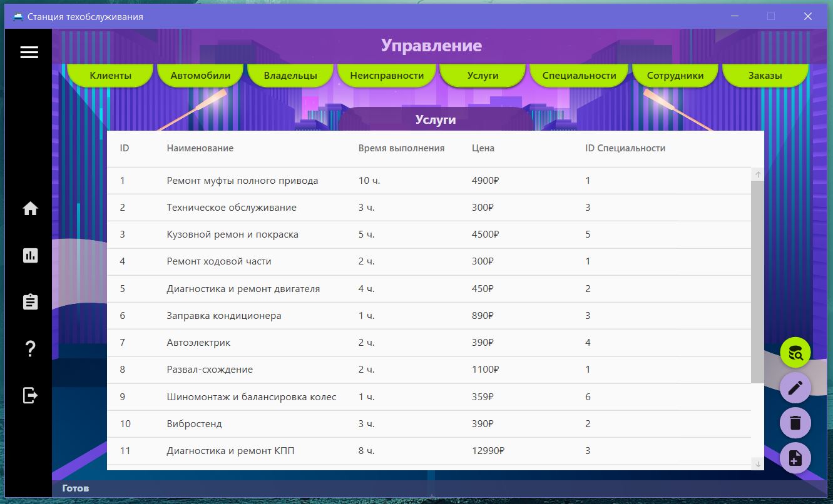Open the statistics chart sidebar icon

(x=30, y=255)
